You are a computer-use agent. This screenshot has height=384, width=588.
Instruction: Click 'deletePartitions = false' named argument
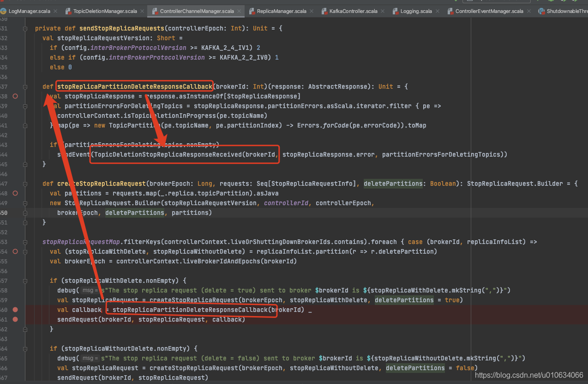coord(430,368)
